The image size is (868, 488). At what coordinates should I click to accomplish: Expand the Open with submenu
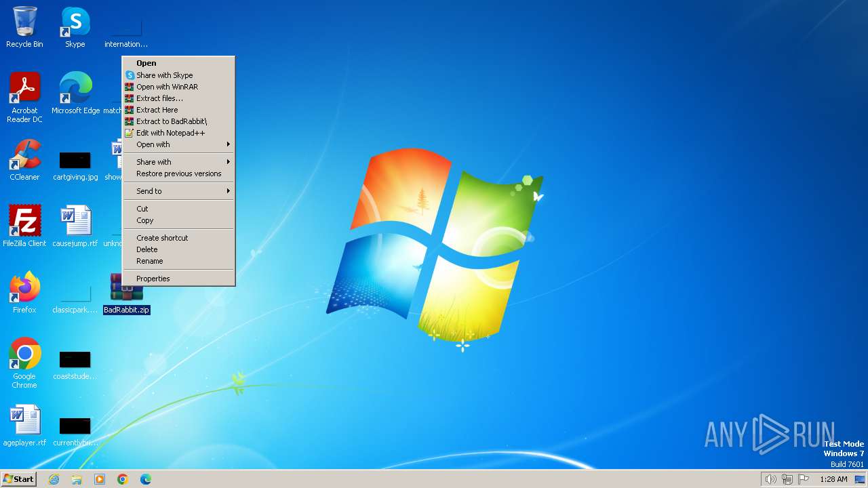pos(178,144)
